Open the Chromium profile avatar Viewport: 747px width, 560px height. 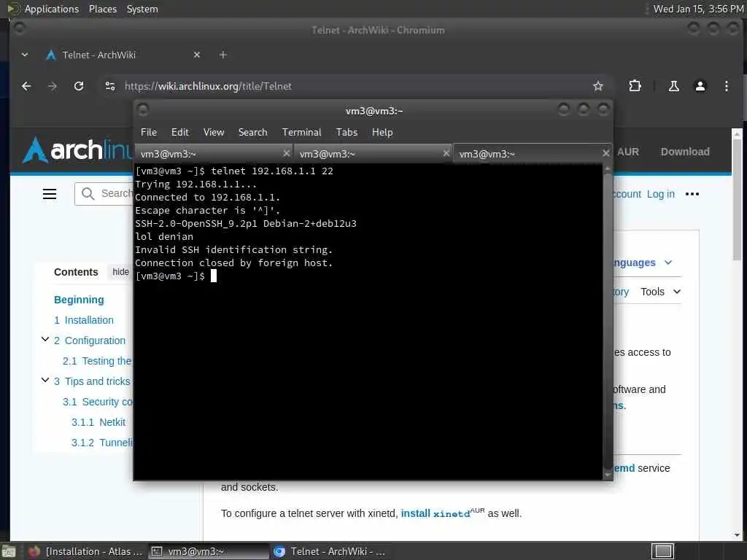(700, 86)
